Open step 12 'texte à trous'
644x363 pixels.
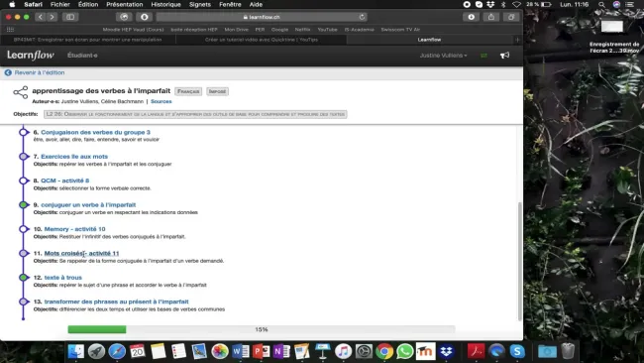pyautogui.click(x=62, y=278)
